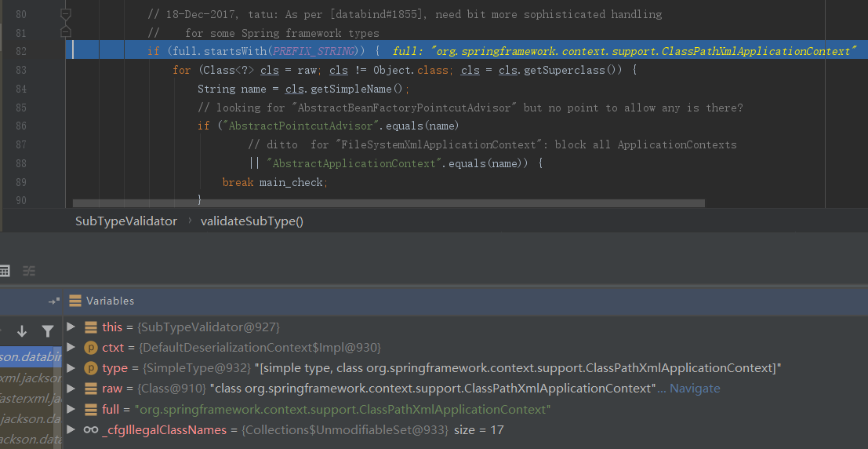The image size is (868, 449).
Task: Select the validateSubType() breadcrumb
Action: (x=252, y=221)
